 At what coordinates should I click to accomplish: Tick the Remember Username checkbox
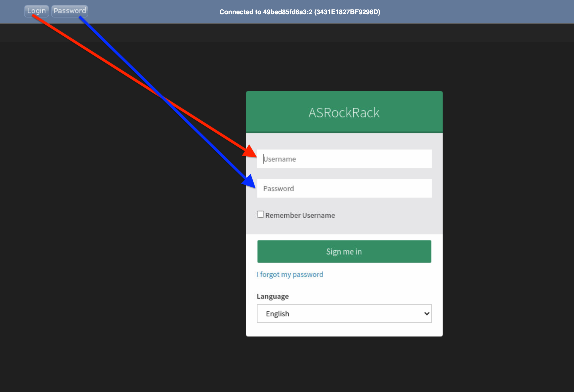(260, 214)
